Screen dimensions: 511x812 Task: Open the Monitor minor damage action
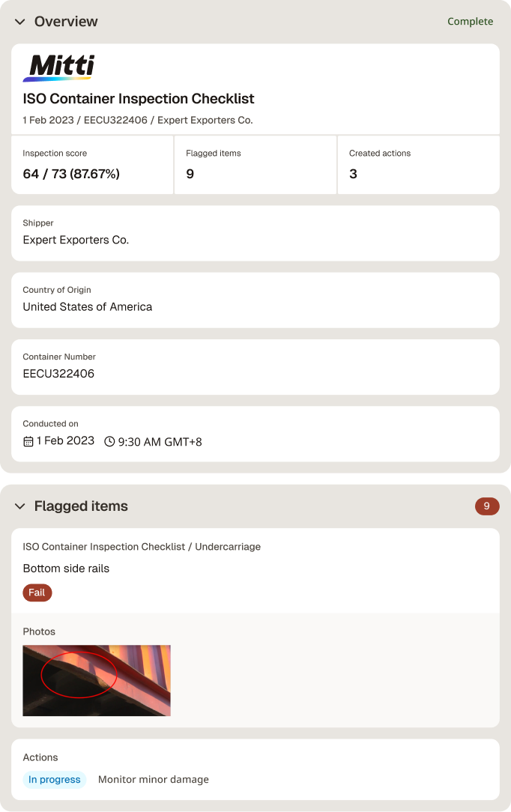pos(154,779)
